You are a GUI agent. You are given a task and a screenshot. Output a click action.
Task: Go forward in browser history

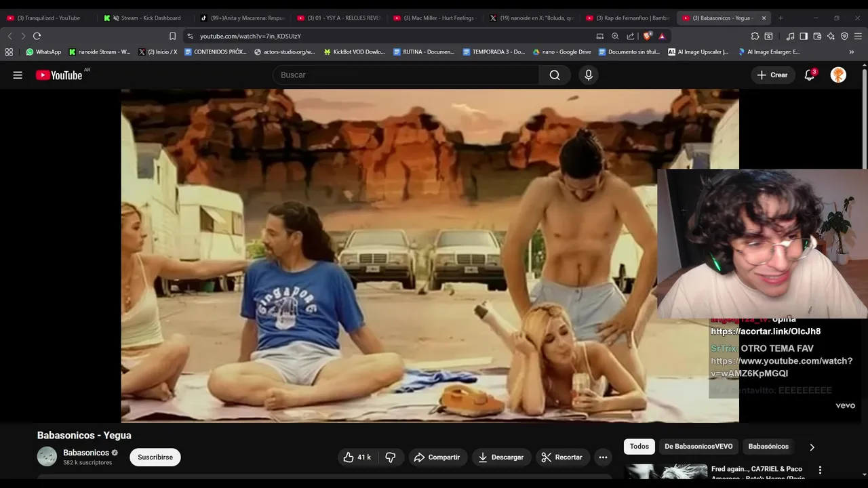(23, 36)
